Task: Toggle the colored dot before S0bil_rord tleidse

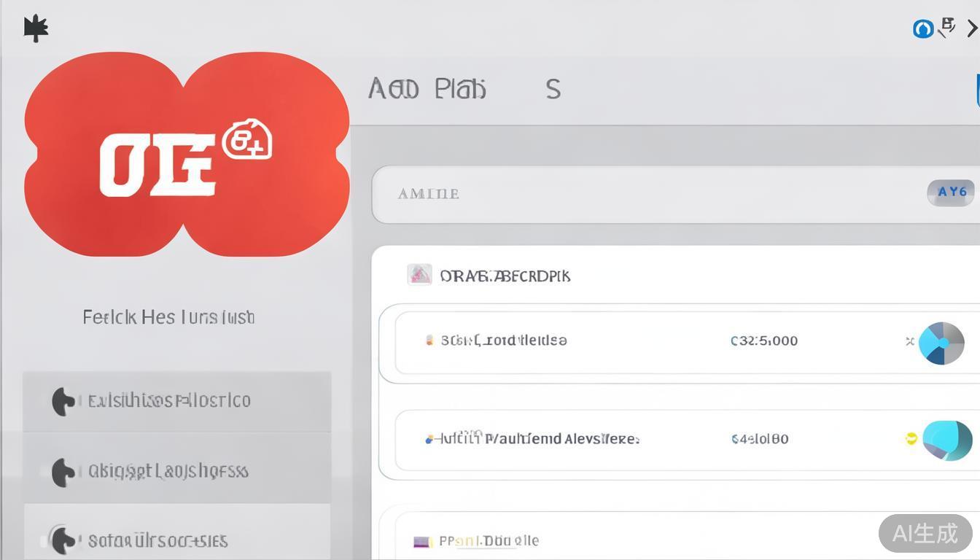Action: point(429,340)
